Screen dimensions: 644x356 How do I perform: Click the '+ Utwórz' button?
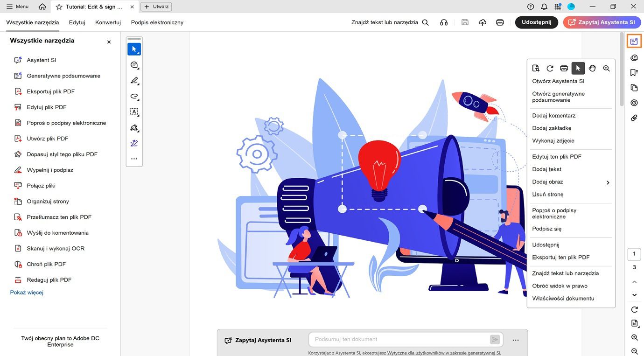(x=156, y=7)
